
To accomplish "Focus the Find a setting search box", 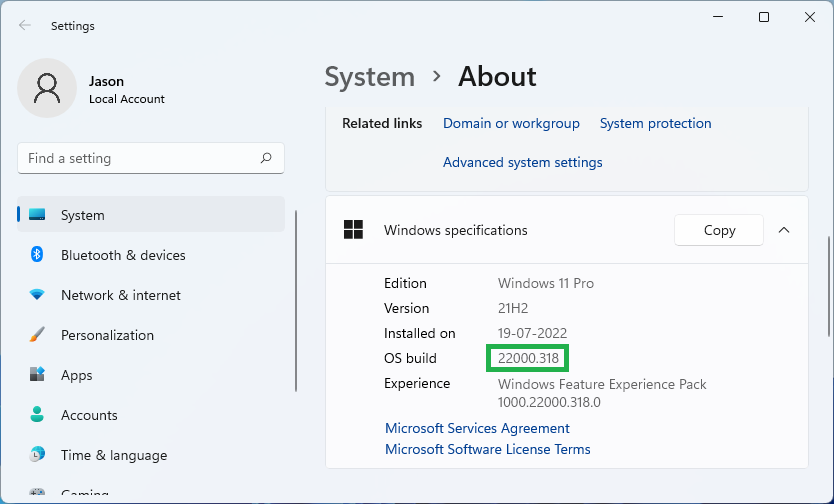I will pos(138,158).
